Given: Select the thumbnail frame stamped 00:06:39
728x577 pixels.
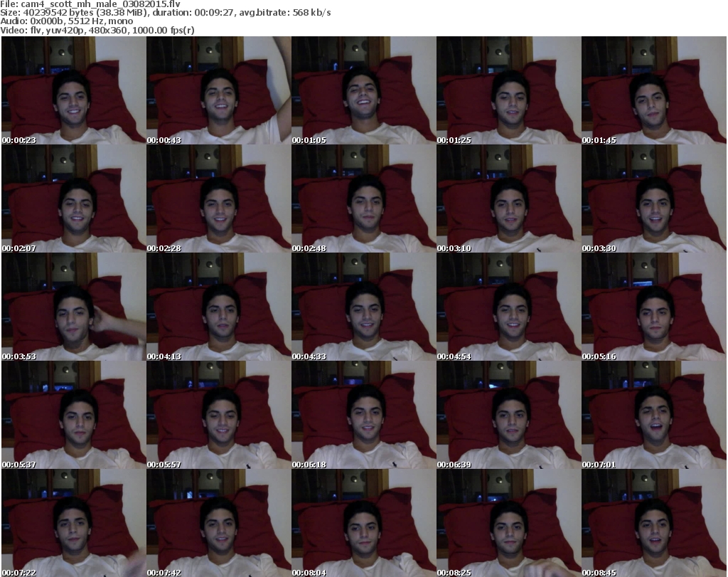Looking at the screenshot, I should click(x=508, y=415).
